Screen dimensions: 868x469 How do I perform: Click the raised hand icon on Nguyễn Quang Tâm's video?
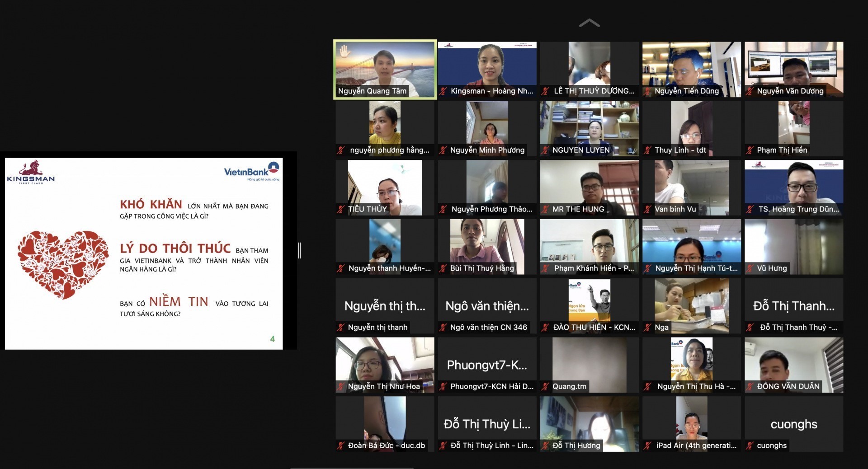345,51
